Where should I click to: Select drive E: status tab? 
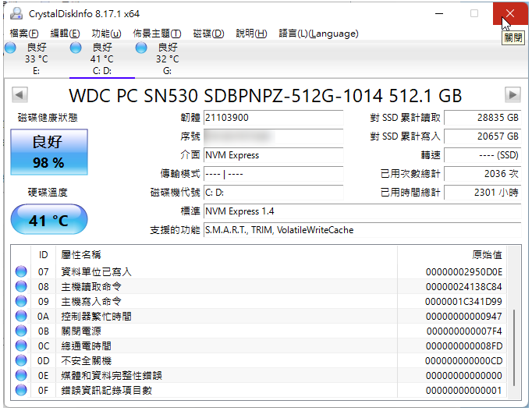[37, 59]
